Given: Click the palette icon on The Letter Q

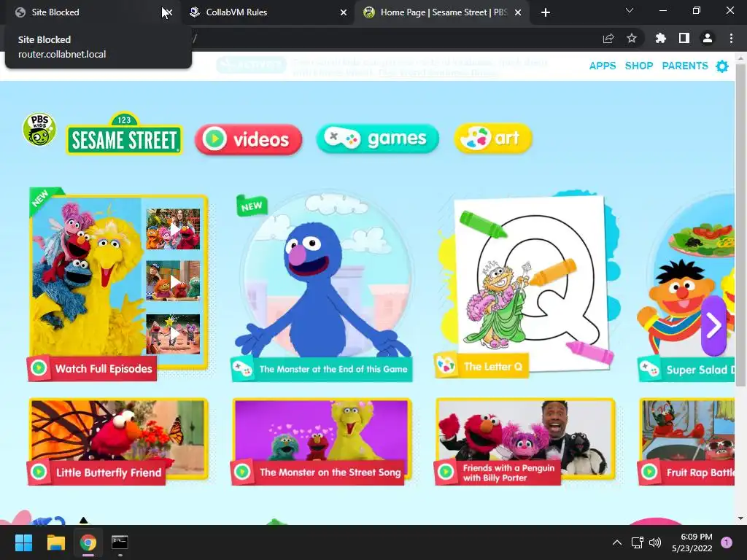Looking at the screenshot, I should click(x=446, y=366).
